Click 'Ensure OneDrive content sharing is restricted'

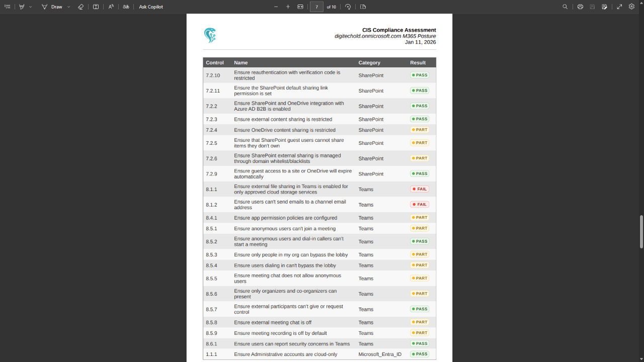pyautogui.click(x=285, y=130)
